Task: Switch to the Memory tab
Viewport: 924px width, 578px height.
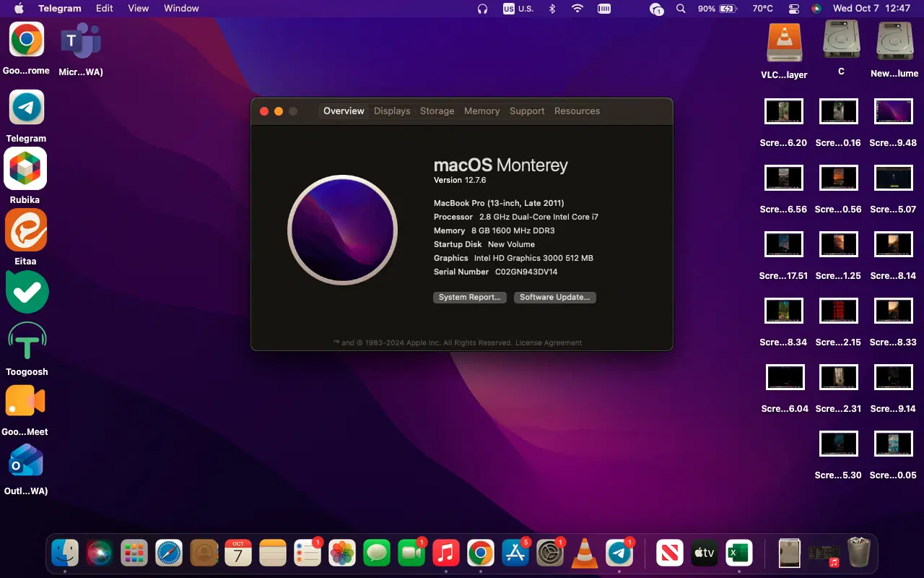Action: [x=482, y=111]
